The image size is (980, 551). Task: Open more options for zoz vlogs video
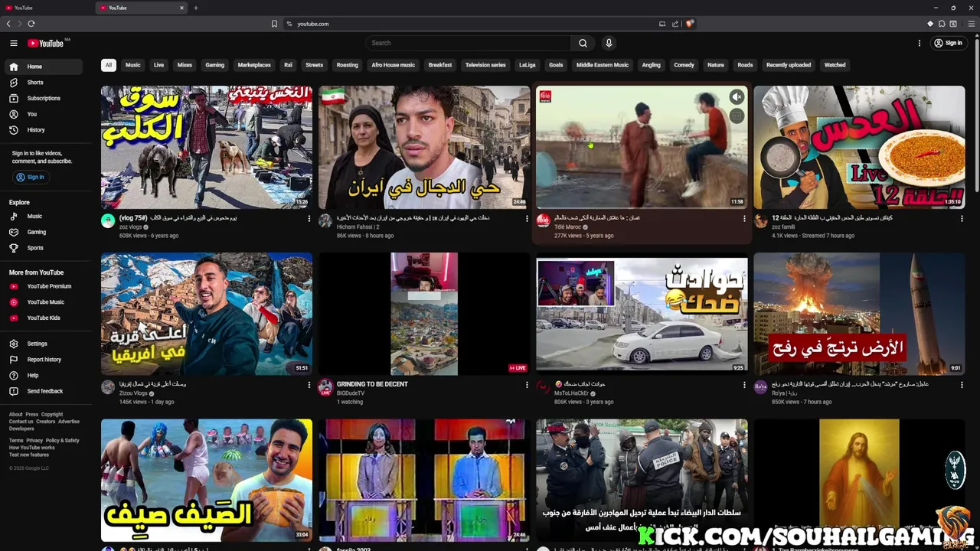pyautogui.click(x=309, y=218)
